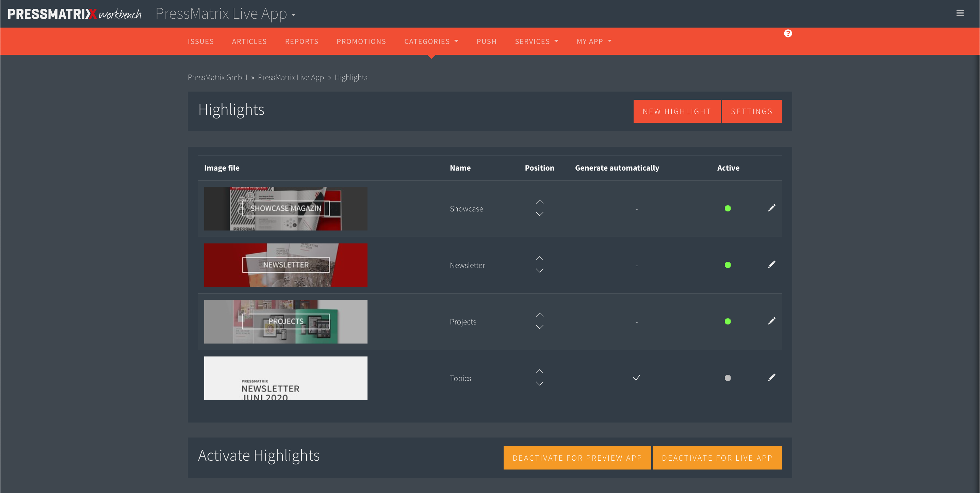The image size is (980, 493).
Task: Click the Position column header
Action: coord(539,168)
